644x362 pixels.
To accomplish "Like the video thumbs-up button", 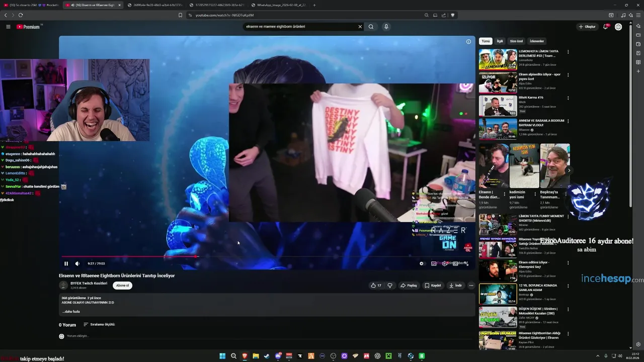I will coord(376,285).
